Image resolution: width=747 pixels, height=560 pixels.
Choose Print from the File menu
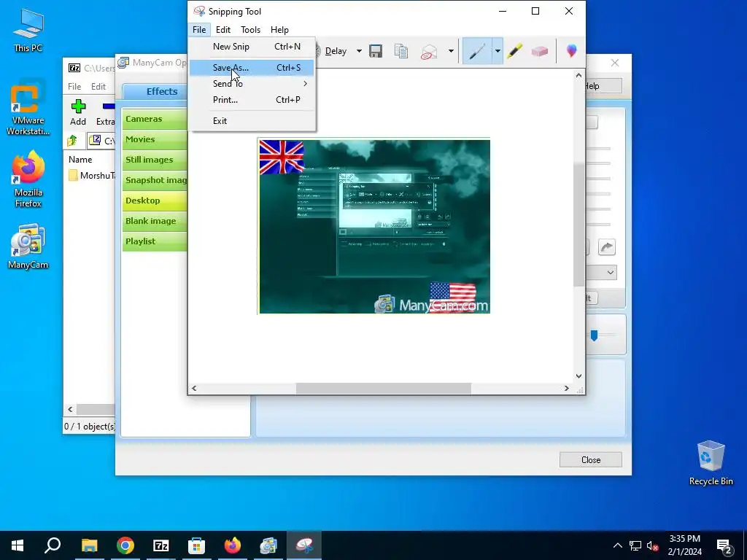click(x=252, y=100)
